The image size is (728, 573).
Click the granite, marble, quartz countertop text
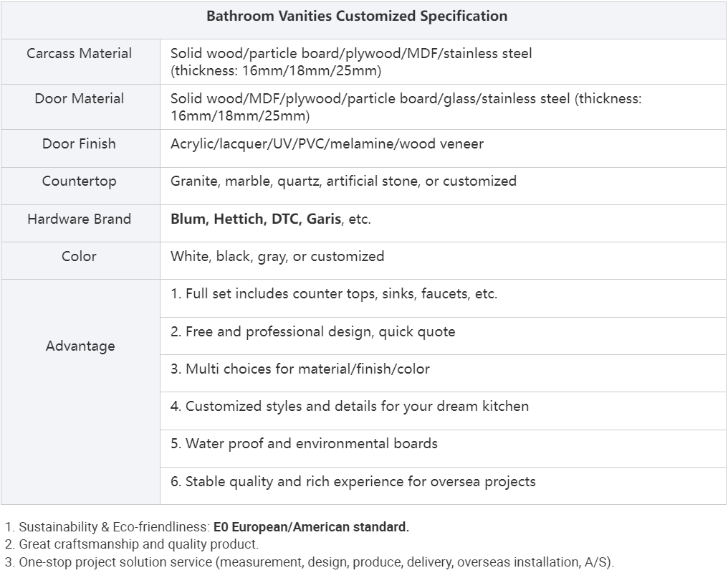coord(343,181)
